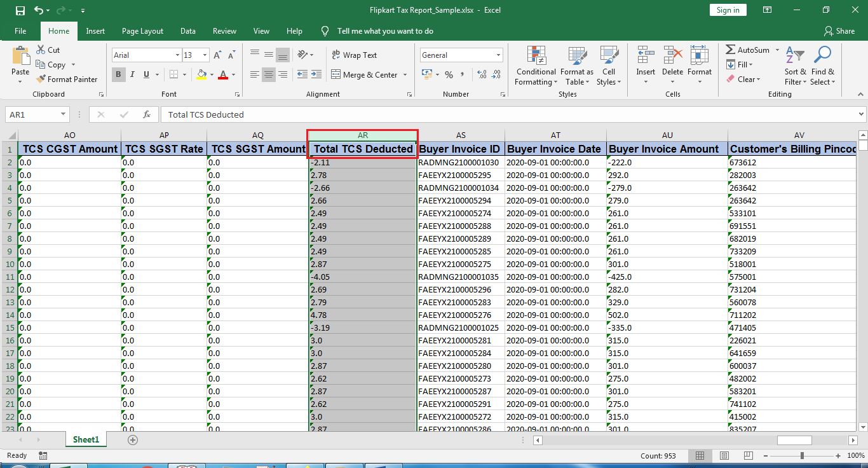Open the Page Layout ribbon tab
Screen dimensions: 868x468
142,30
